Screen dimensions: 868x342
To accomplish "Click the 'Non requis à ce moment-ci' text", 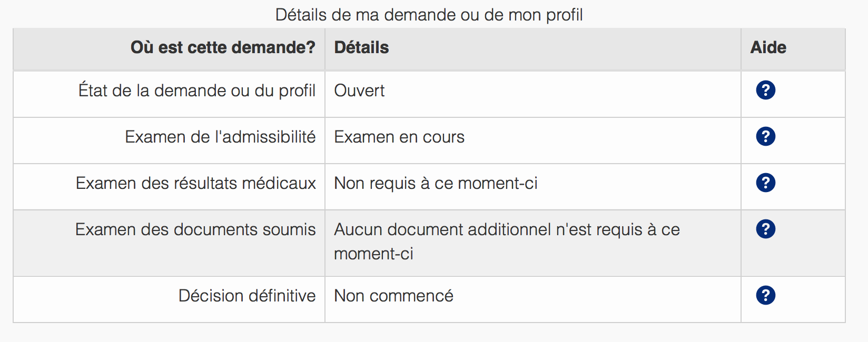I will [x=436, y=183].
